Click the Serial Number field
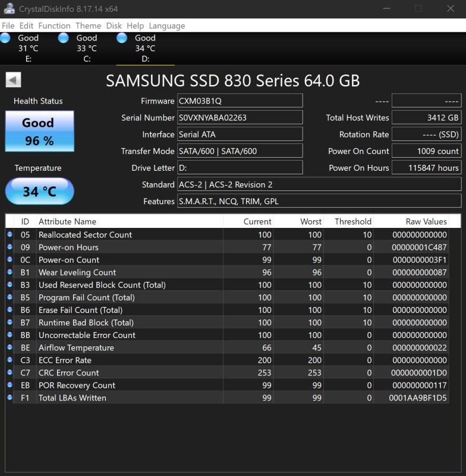Viewport: 466px width, 476px height. [240, 117]
